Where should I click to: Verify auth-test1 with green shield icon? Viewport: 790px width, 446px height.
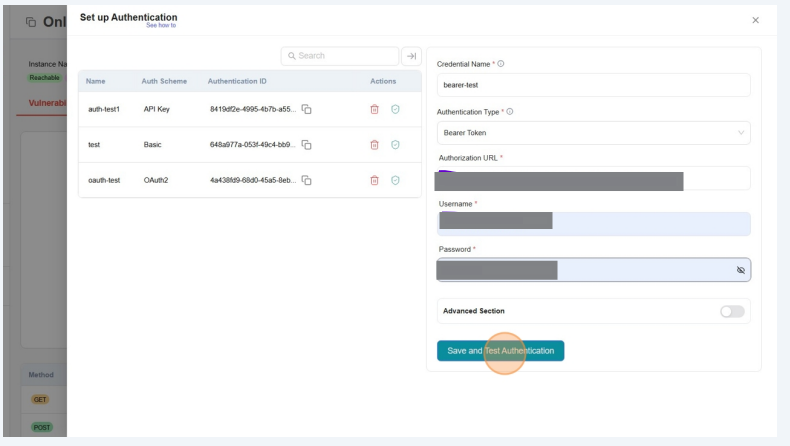pyautogui.click(x=395, y=109)
